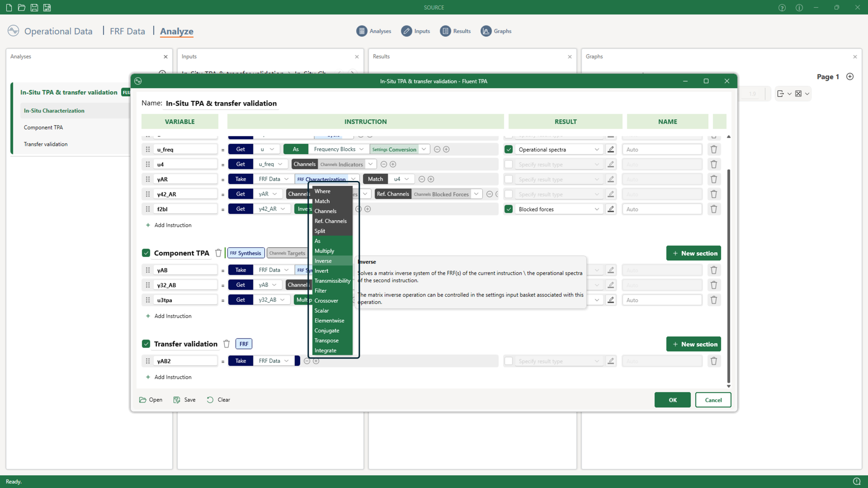Click the yAR variable name field

coord(185,180)
